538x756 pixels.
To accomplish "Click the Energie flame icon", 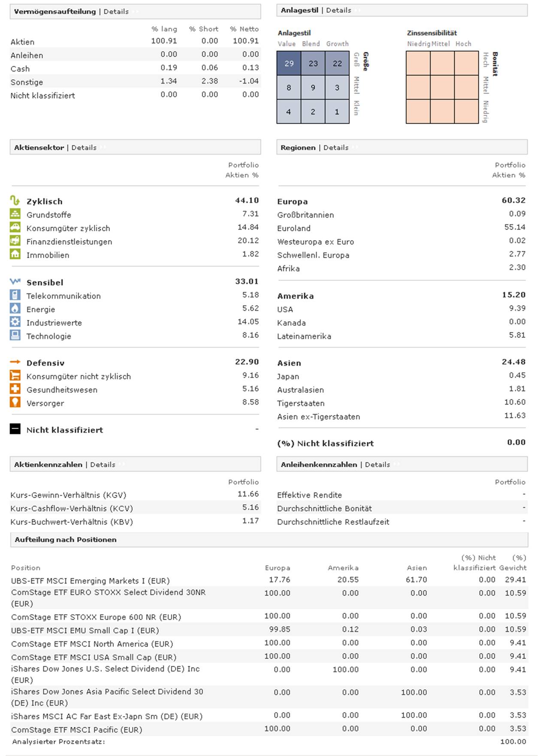I will tap(15, 308).
